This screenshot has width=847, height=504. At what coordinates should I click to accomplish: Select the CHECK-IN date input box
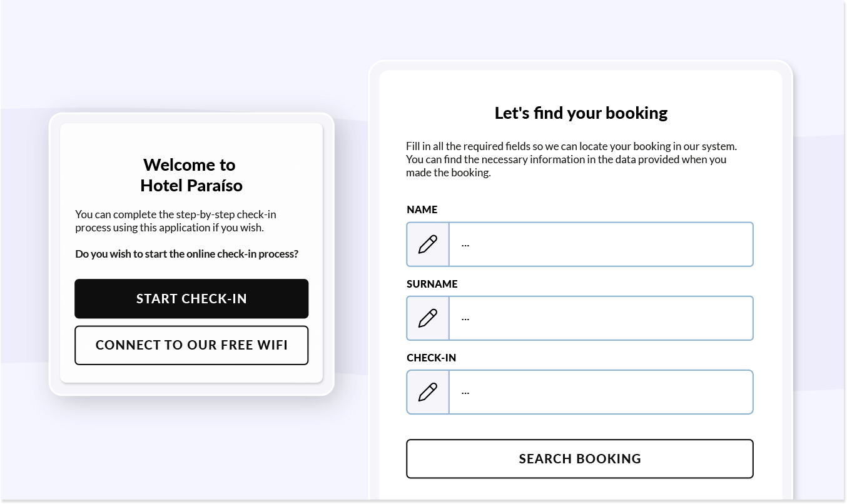tap(601, 392)
